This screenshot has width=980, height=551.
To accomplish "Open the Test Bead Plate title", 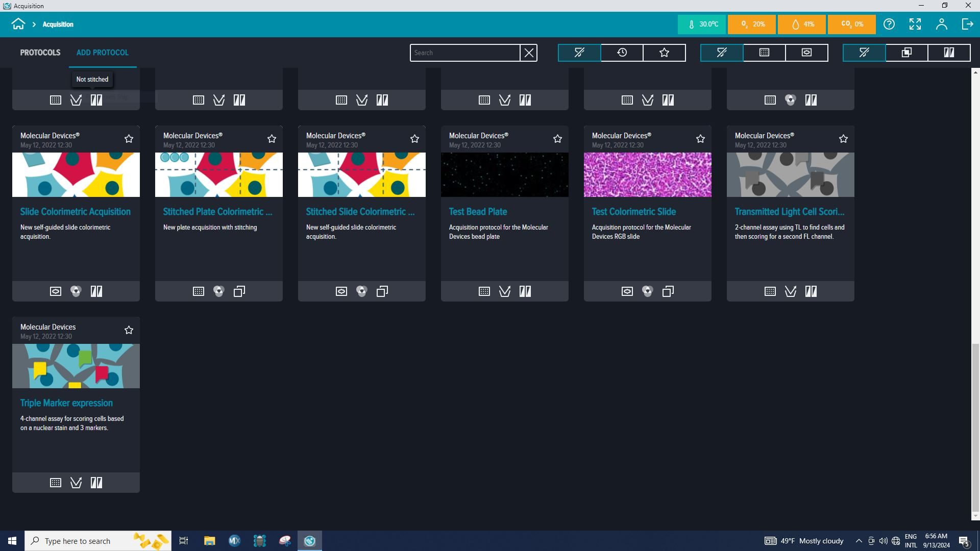I will 478,212.
